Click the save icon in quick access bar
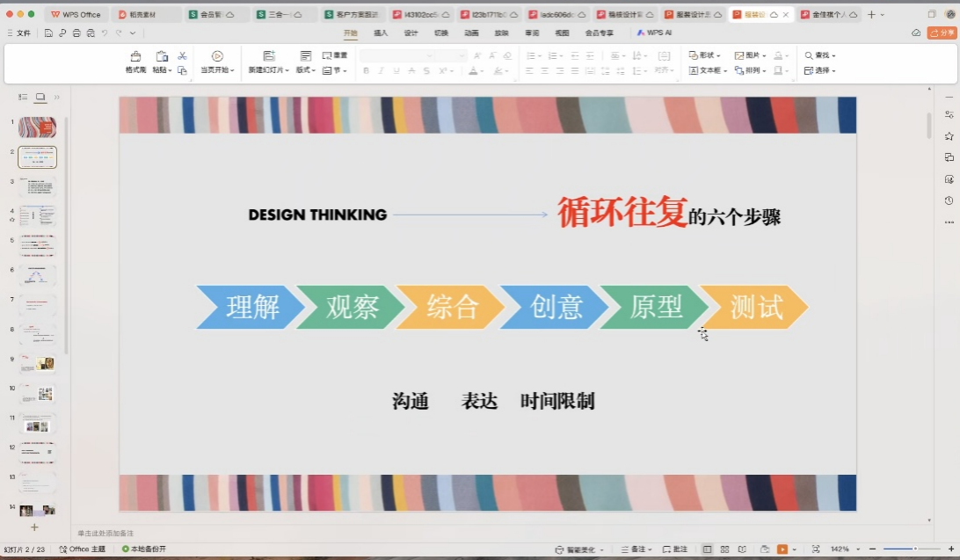Image resolution: width=960 pixels, height=560 pixels. 48,33
